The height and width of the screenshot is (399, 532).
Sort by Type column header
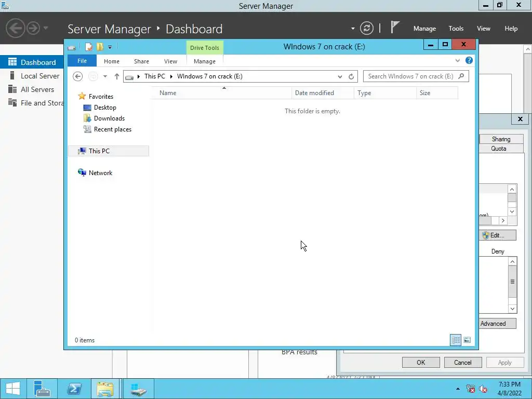tap(385, 93)
